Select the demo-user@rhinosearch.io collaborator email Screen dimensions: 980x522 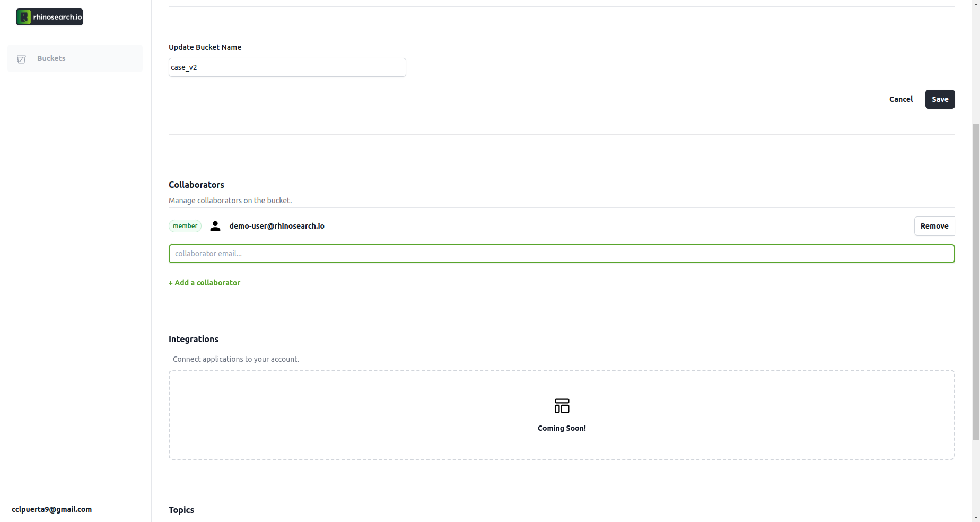[277, 226]
